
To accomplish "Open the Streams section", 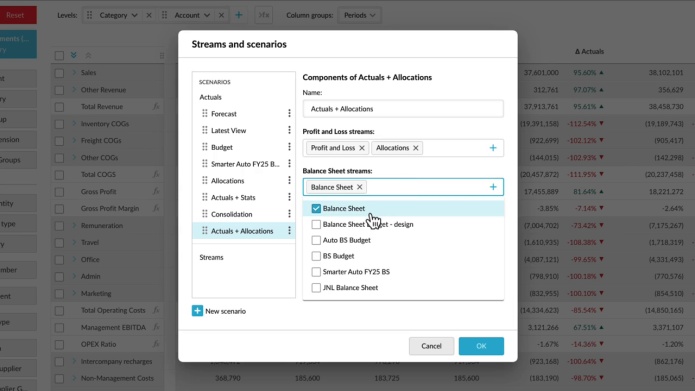I will pyautogui.click(x=211, y=257).
